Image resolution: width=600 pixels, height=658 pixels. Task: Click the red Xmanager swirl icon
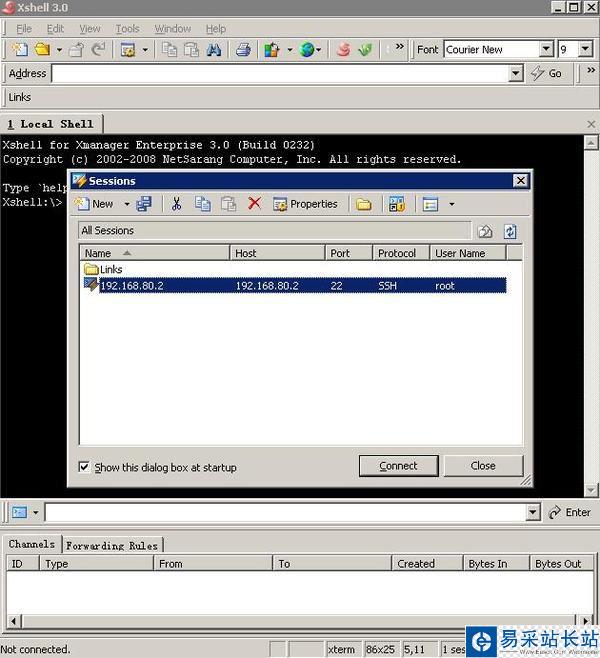343,50
